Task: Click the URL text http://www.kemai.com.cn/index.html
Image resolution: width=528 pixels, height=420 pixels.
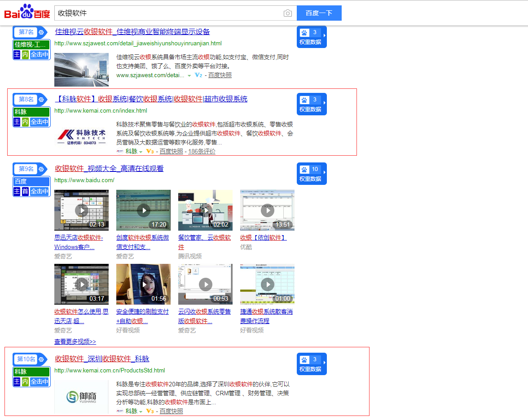Action: [x=101, y=111]
